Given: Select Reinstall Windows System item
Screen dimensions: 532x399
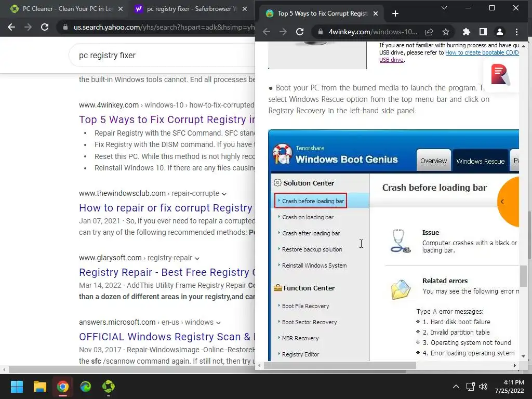Looking at the screenshot, I should click(x=314, y=265).
